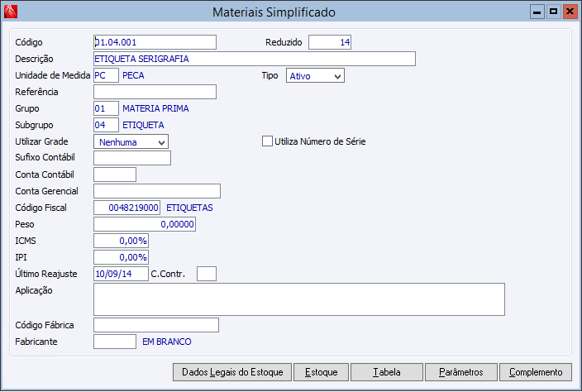
Task: Focus the empty Referência field
Action: click(155, 92)
